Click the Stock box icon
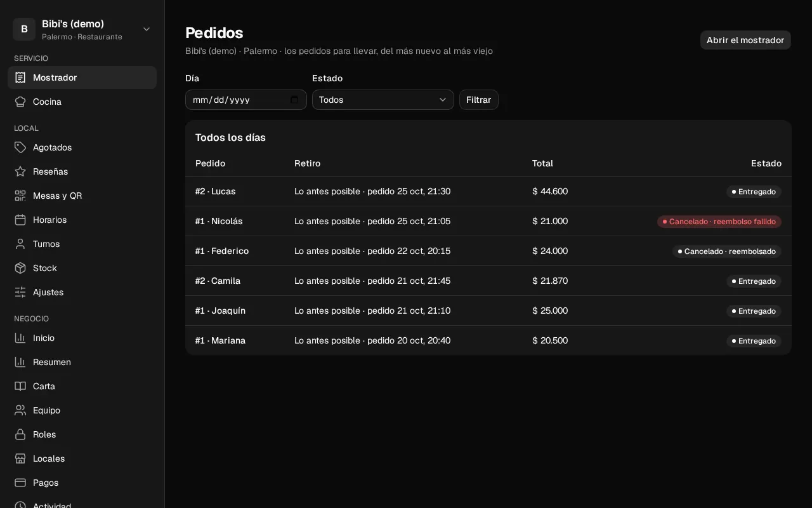Image resolution: width=812 pixels, height=508 pixels. 20,268
